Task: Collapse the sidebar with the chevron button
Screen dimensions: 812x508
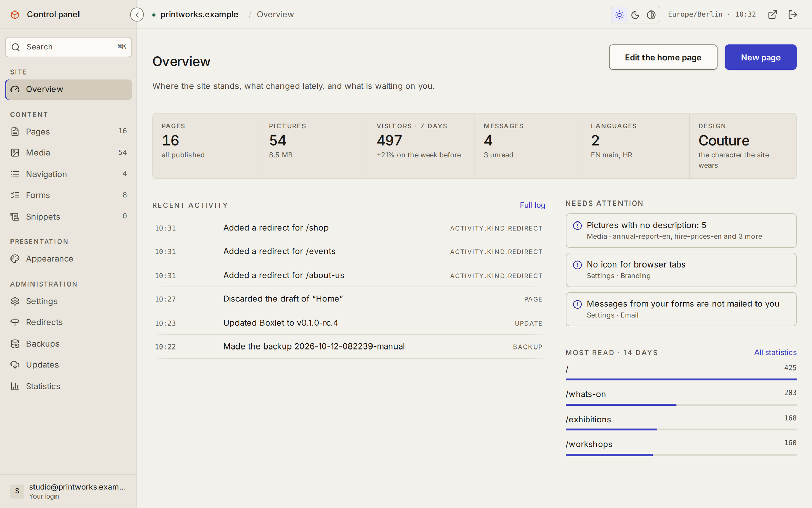Action: (137, 15)
